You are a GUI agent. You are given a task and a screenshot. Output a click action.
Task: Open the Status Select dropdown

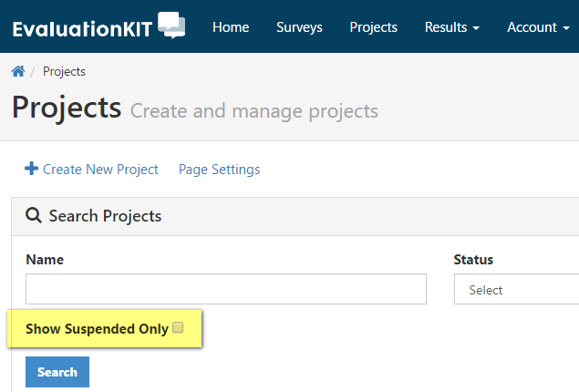pyautogui.click(x=517, y=289)
